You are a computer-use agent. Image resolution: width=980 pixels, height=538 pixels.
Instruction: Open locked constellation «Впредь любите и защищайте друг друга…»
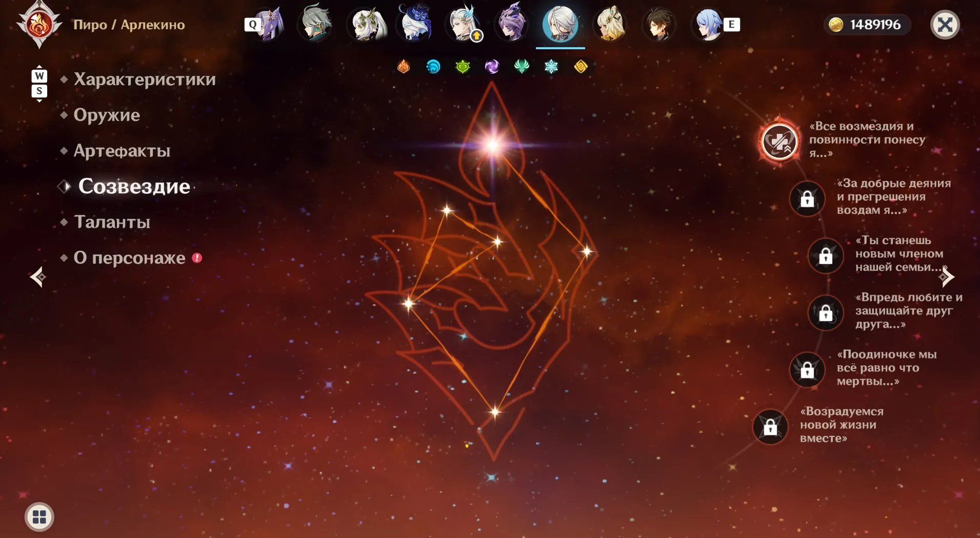coord(826,312)
